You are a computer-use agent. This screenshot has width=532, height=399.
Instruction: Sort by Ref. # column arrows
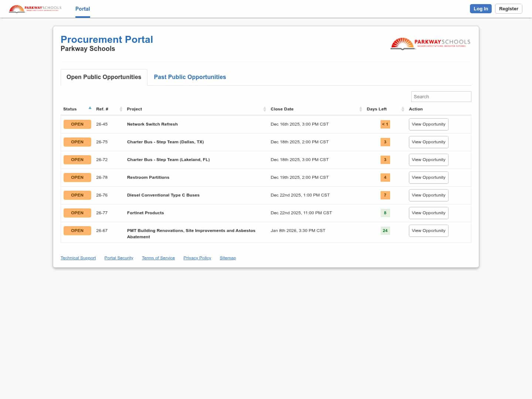pos(121,109)
